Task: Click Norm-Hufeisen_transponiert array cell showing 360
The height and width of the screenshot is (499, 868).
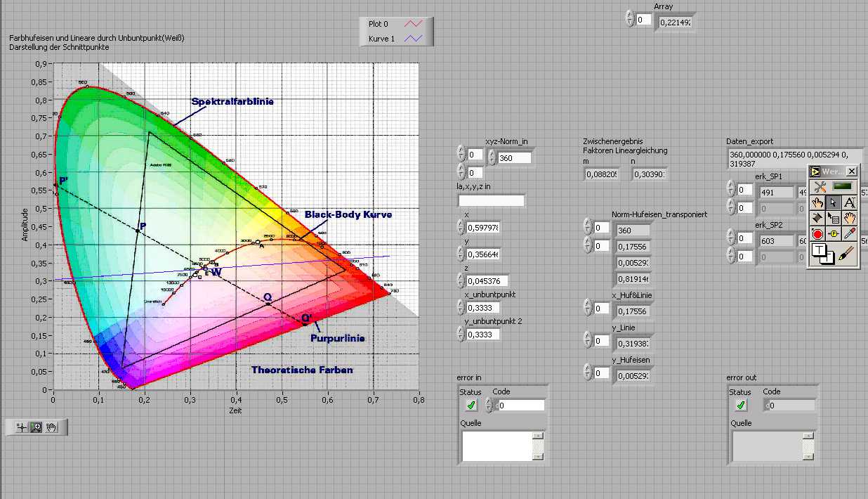Action: tap(633, 231)
